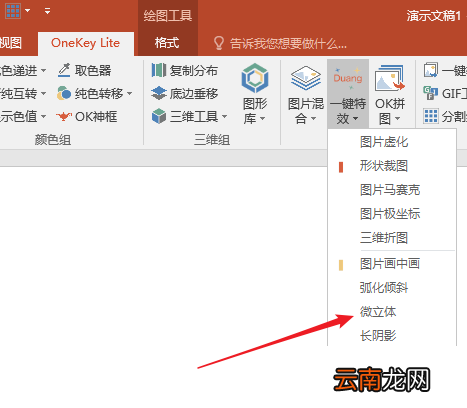Click the Duang 一键特效 icon
467x408 pixels.
[348, 78]
